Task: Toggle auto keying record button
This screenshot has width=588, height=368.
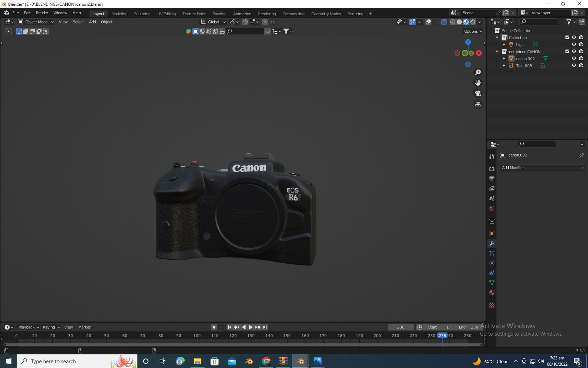Action: pyautogui.click(x=214, y=327)
